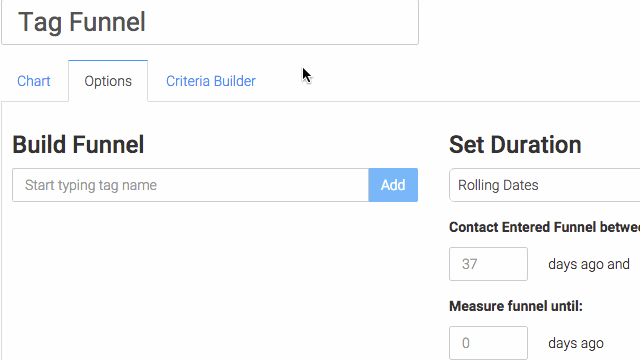Viewport: 640px width, 360px height.
Task: Click the Set Duration heading
Action: point(515,144)
